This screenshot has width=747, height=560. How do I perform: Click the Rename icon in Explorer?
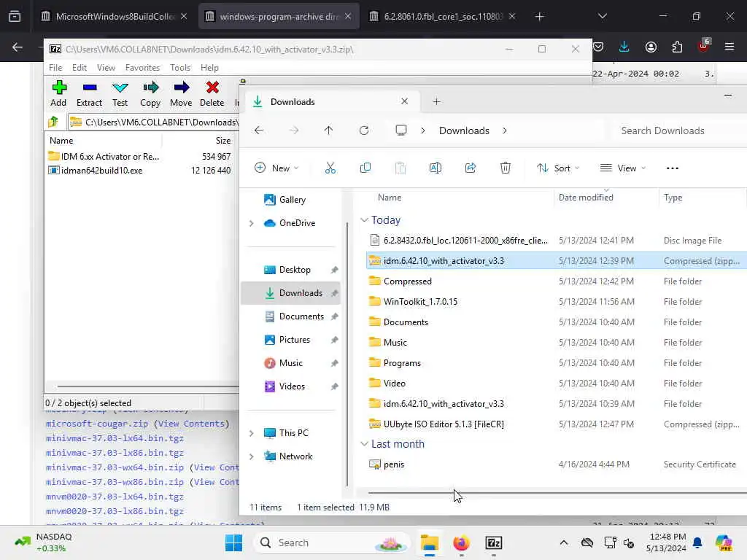coord(436,168)
